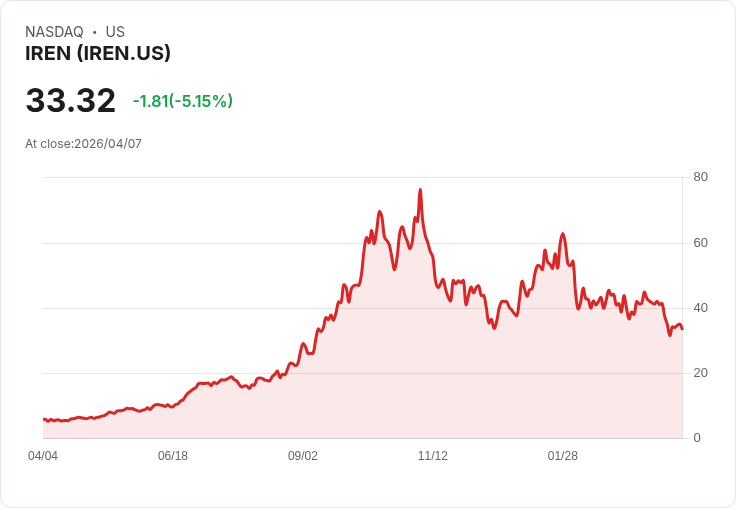Click the NASDAQ exchange label

54,32
